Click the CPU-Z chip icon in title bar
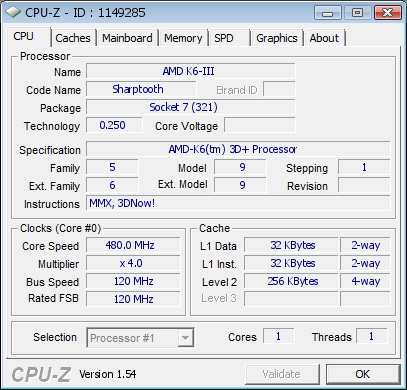 point(13,13)
